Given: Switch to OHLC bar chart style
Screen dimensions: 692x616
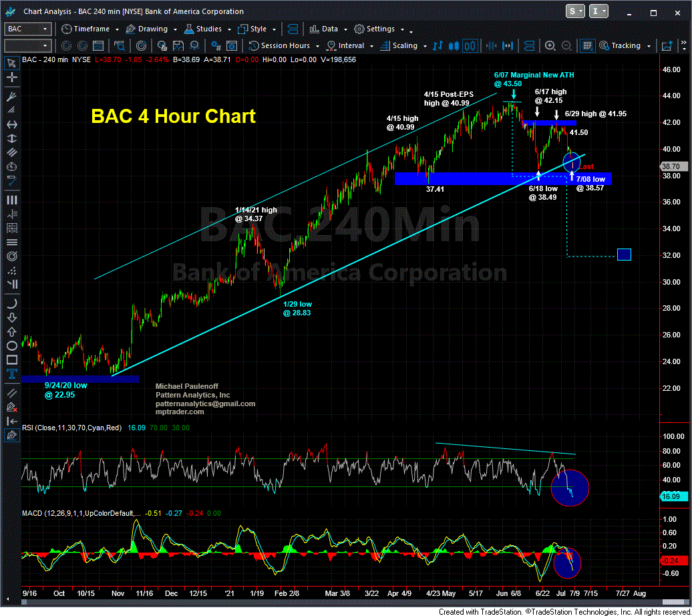Looking at the screenshot, I should 438,45.
